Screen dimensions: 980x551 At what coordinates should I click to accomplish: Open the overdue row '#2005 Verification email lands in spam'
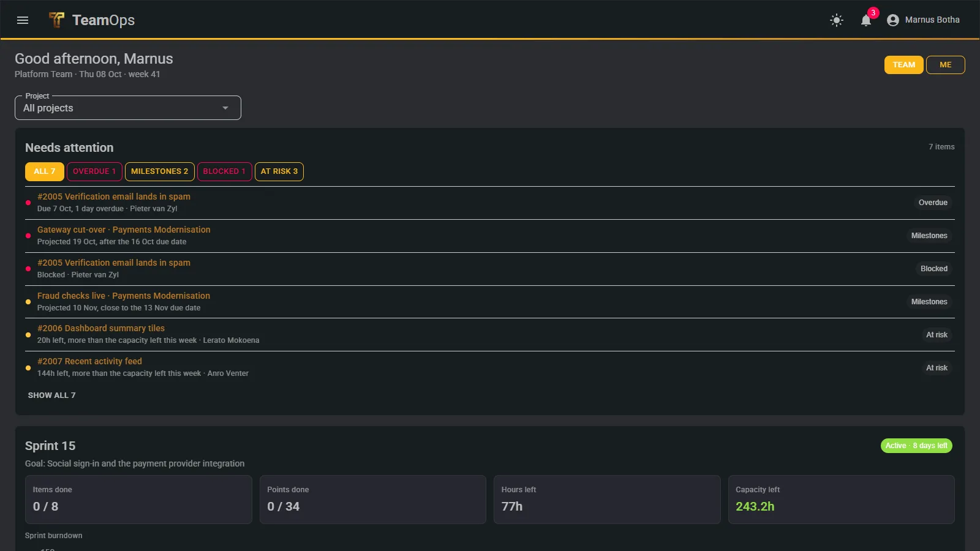(x=490, y=203)
